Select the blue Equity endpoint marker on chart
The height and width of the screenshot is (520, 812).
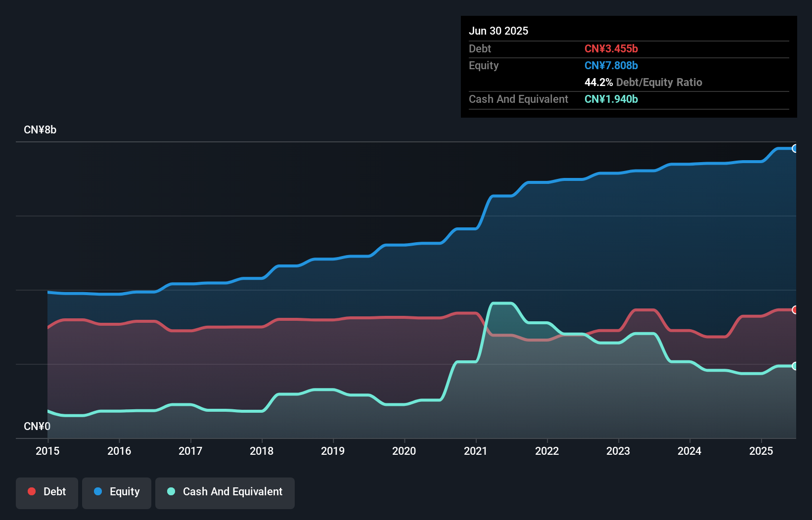coord(795,148)
